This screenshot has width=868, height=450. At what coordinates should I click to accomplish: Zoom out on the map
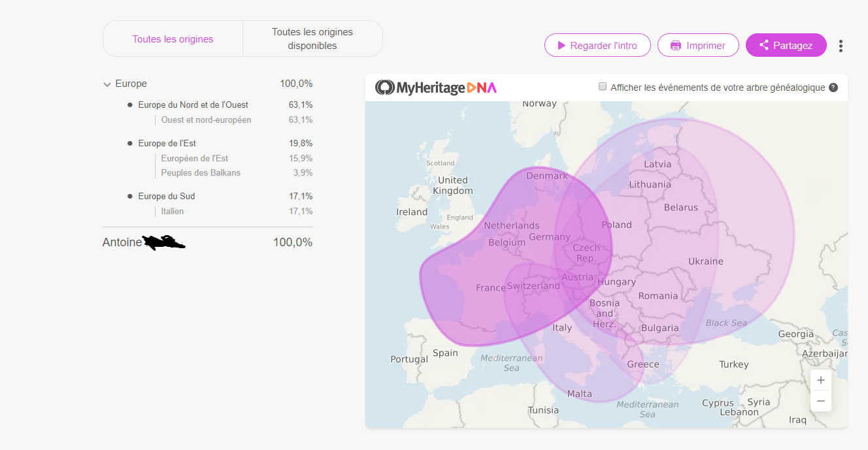(821, 401)
